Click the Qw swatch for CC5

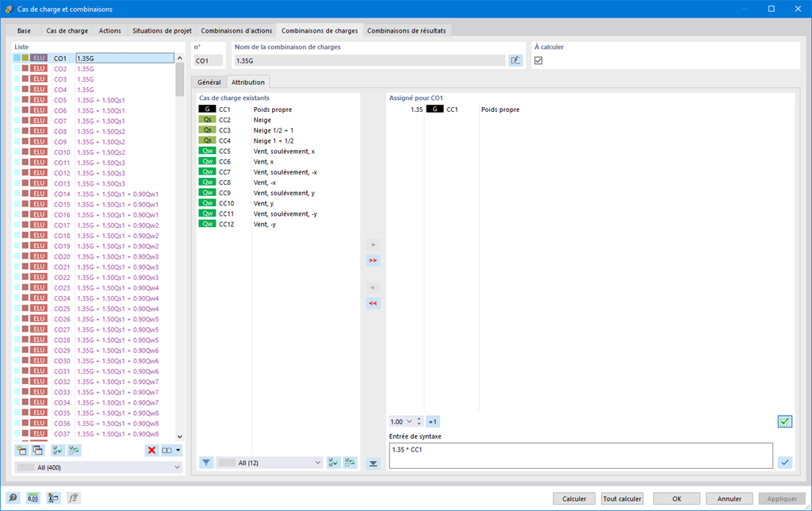point(207,151)
